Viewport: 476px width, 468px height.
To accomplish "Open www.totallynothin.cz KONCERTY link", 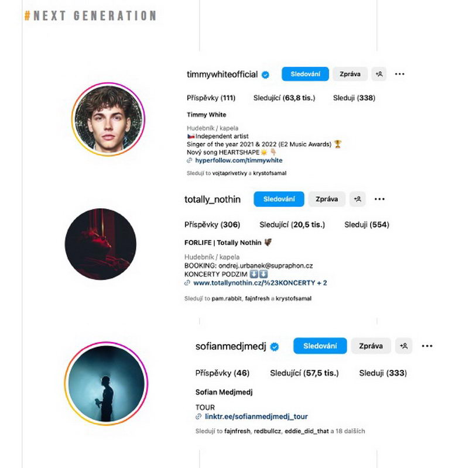I will [x=260, y=283].
